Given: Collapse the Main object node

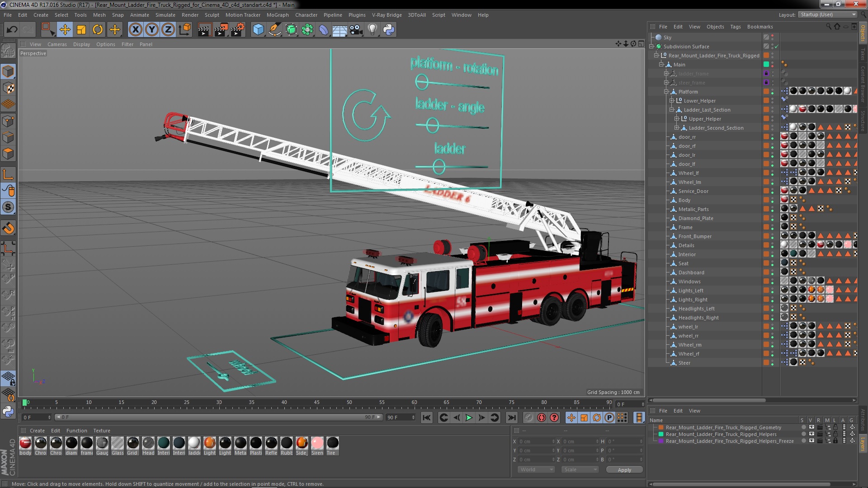Looking at the screenshot, I should pyautogui.click(x=661, y=65).
